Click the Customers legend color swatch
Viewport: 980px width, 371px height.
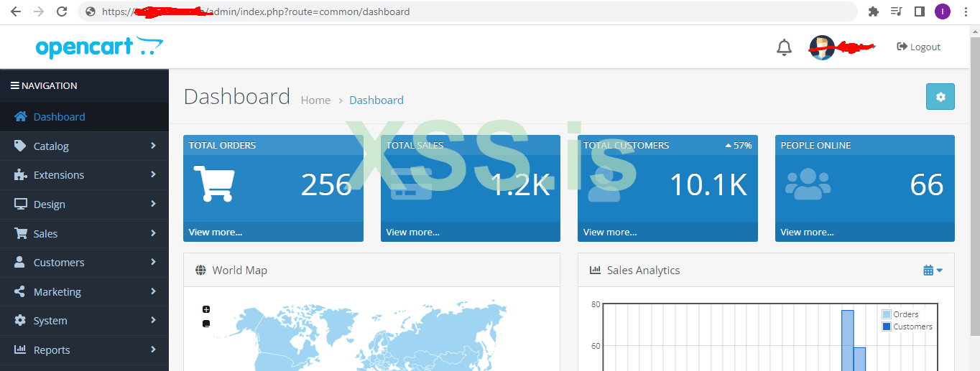pos(887,327)
